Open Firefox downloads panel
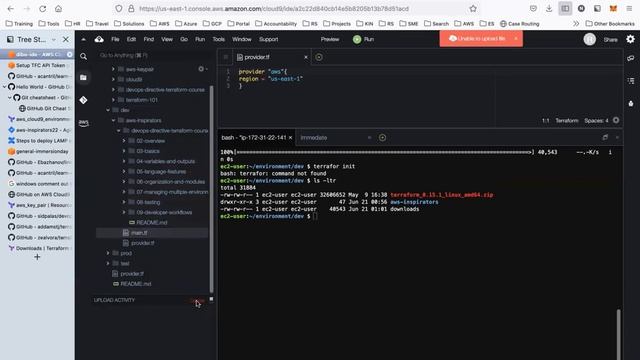This screenshot has height=360, width=640. pos(549,9)
